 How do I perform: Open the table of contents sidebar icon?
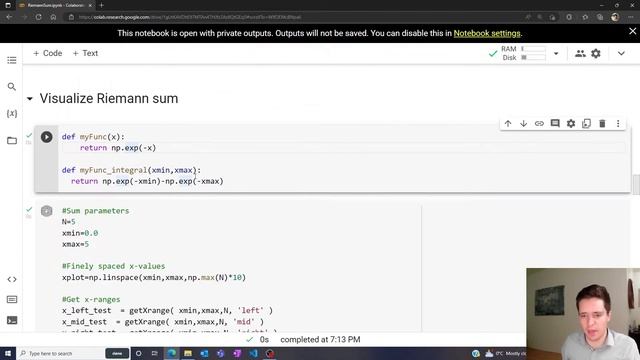click(12, 60)
